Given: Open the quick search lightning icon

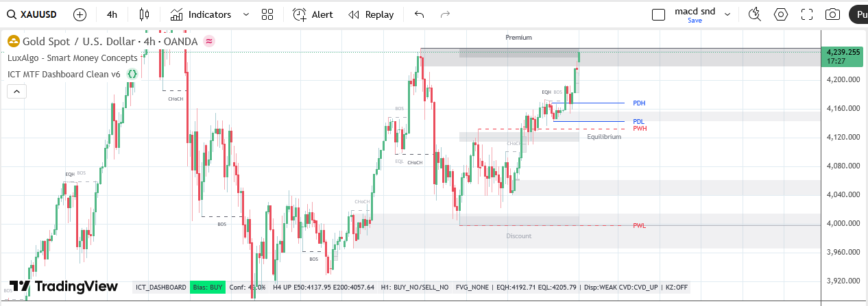Looking at the screenshot, I should pos(754,14).
